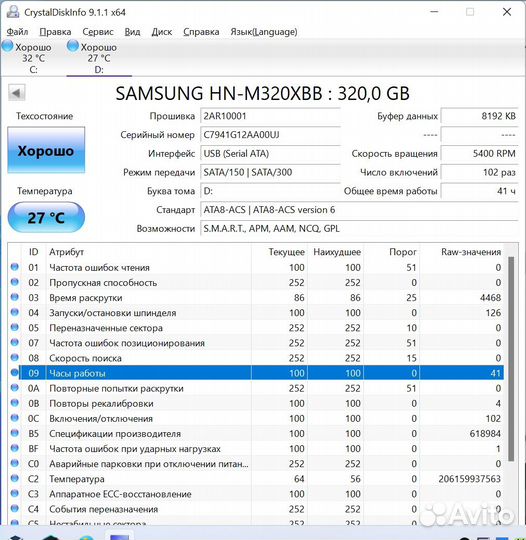The width and height of the screenshot is (526, 540).
Task: Click the blue Хорошо health status button
Action: (46, 150)
